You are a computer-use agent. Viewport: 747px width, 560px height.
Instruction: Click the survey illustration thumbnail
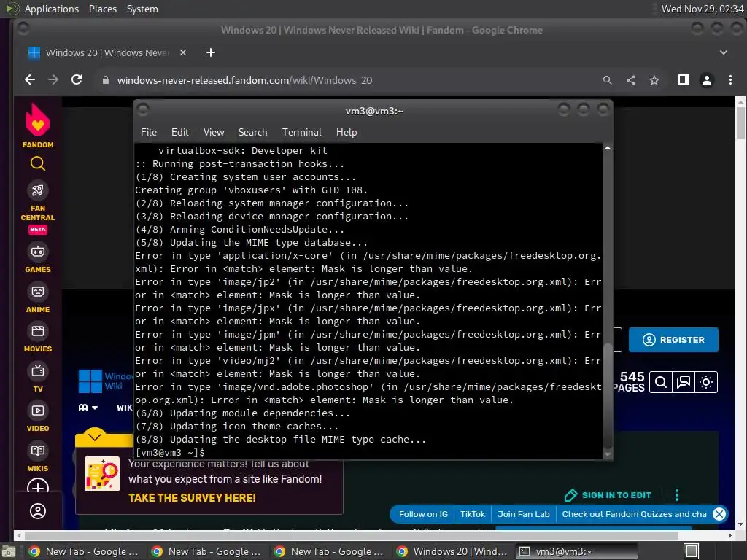102,474
